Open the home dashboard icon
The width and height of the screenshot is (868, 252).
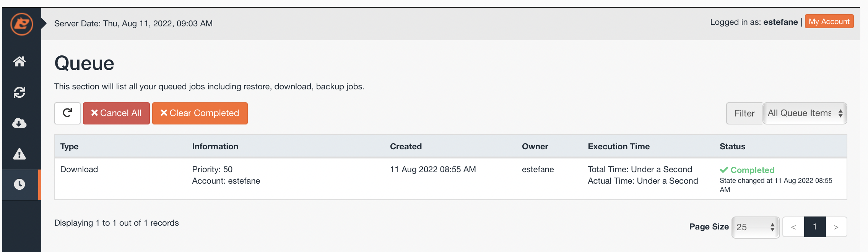(20, 61)
